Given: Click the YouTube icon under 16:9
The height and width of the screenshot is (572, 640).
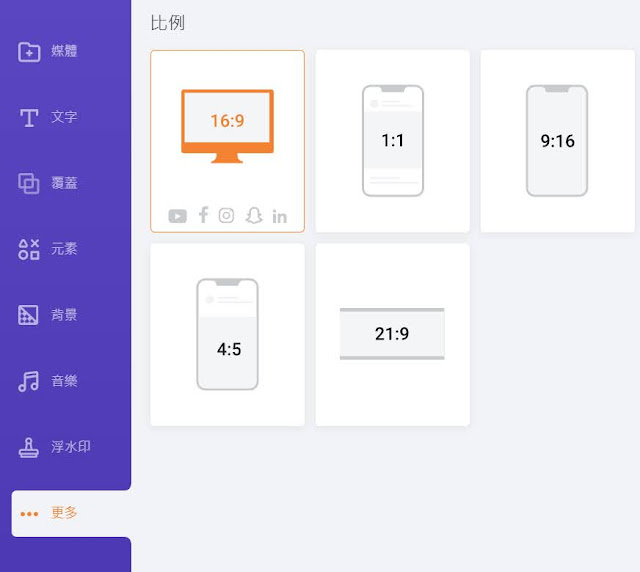Looking at the screenshot, I should pos(178,216).
